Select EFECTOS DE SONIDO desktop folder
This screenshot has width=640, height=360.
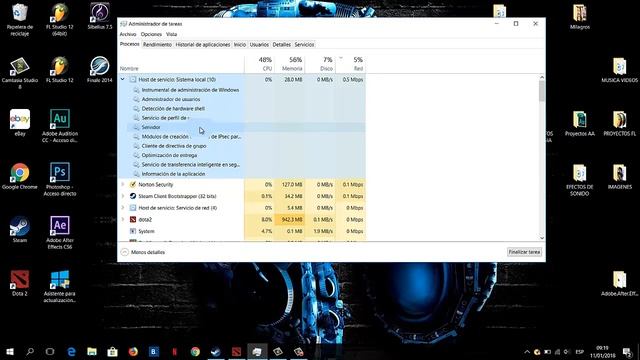(x=580, y=180)
